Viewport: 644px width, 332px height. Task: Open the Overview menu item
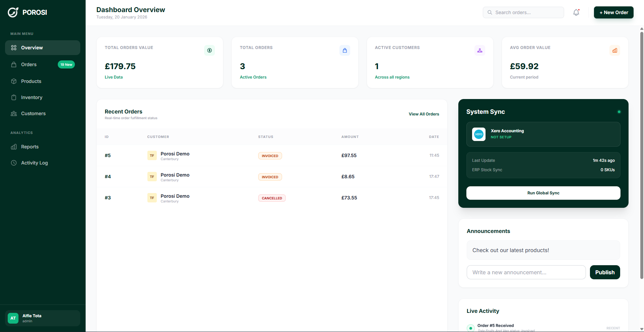tap(43, 48)
